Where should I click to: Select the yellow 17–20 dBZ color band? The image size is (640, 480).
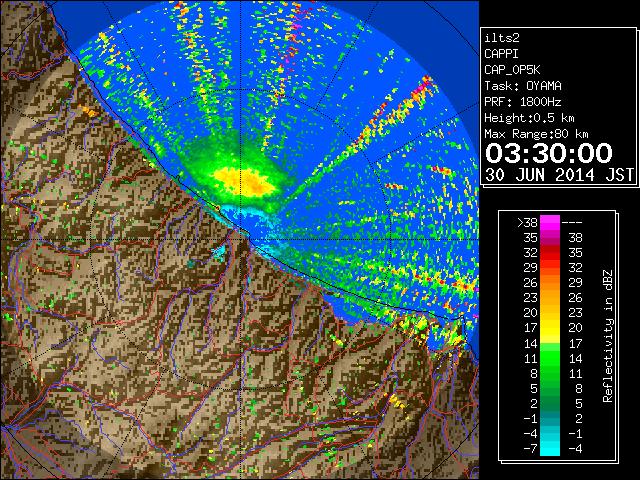(x=550, y=328)
